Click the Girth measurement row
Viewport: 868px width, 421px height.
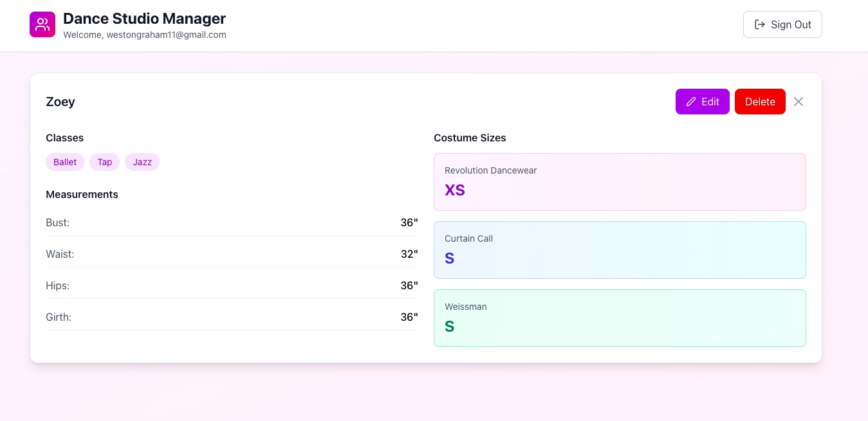point(232,317)
